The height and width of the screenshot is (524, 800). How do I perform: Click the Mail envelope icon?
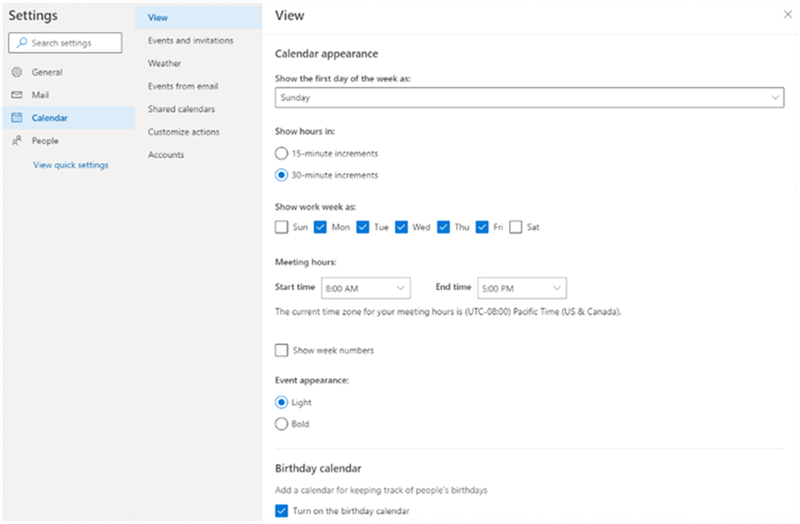point(16,95)
